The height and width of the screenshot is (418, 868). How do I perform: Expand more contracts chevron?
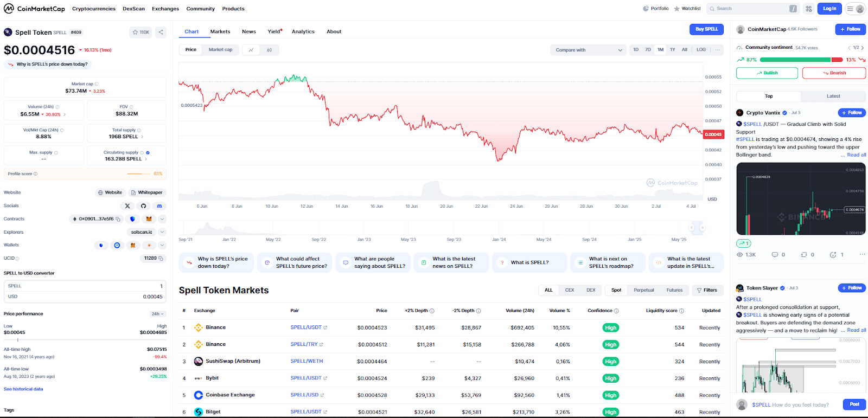coord(162,219)
